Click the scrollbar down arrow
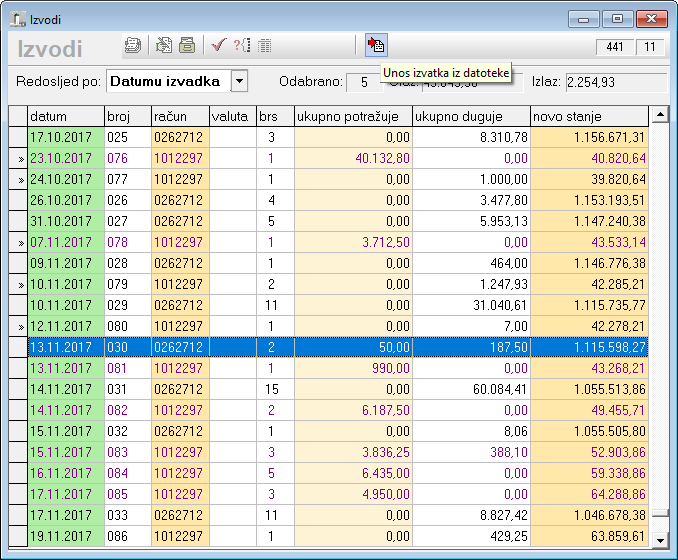Image resolution: width=678 pixels, height=560 pixels. click(660, 541)
